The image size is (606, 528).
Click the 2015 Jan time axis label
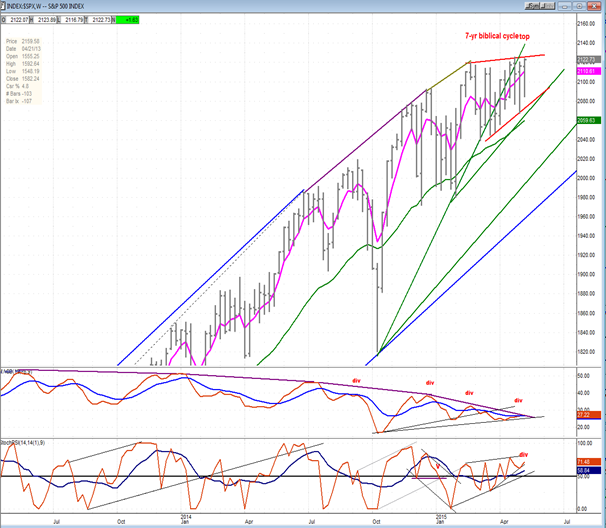(441, 519)
